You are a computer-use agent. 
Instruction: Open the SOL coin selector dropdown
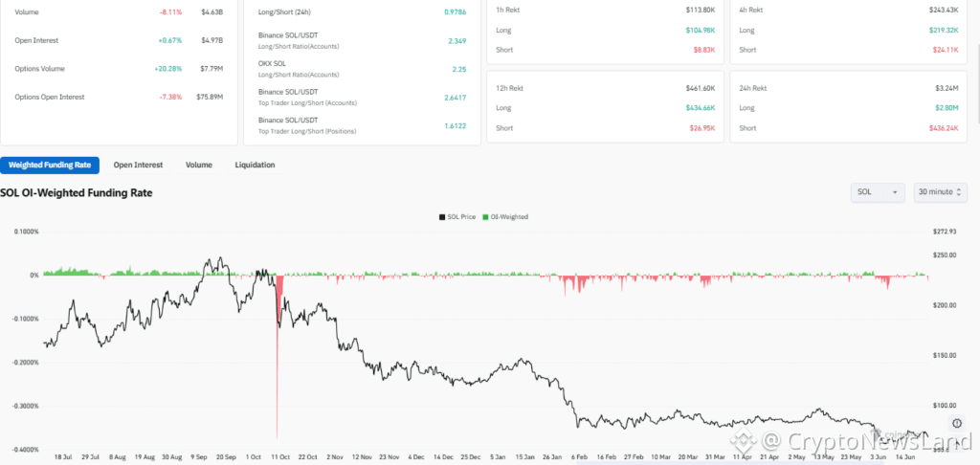click(878, 192)
